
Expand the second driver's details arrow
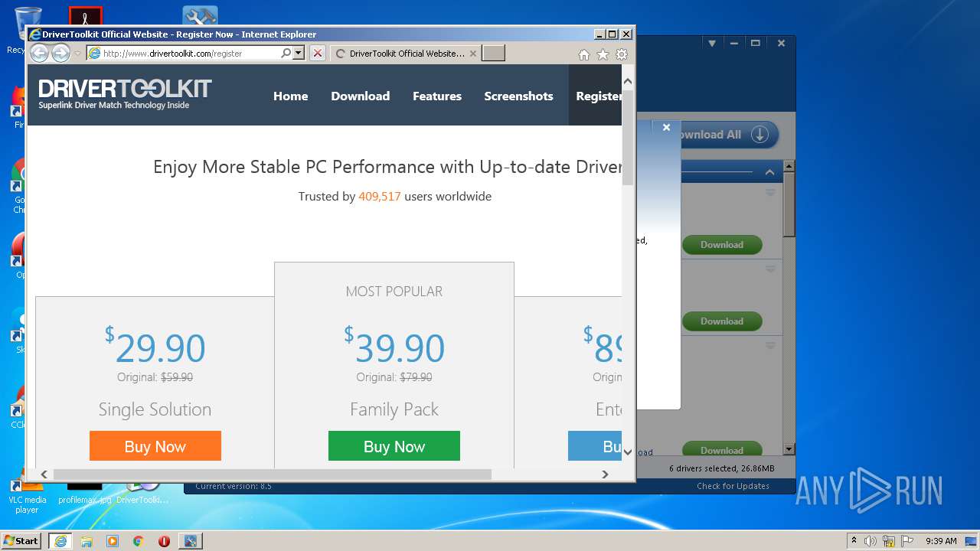tap(771, 269)
